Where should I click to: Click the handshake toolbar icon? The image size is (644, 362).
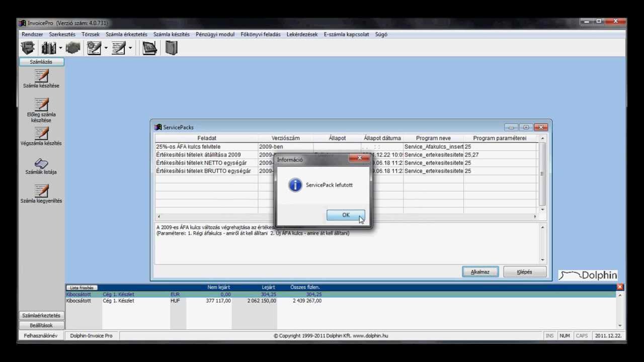click(73, 48)
